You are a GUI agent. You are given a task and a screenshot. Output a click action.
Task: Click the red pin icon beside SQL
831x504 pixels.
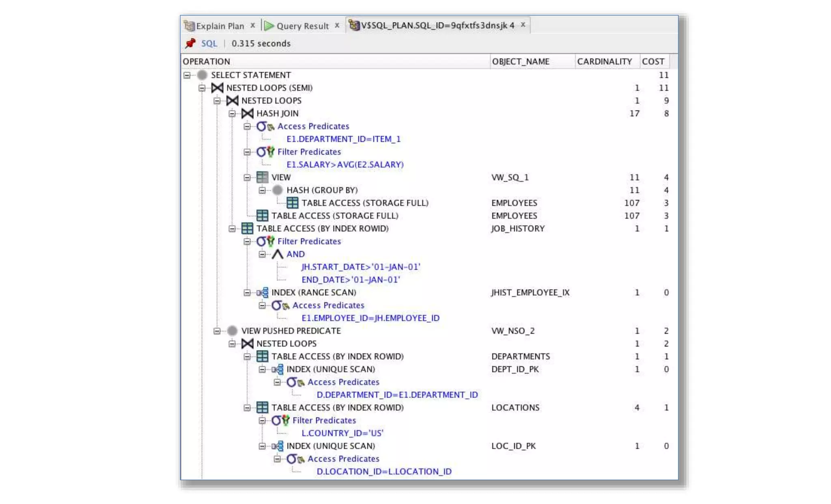click(190, 43)
